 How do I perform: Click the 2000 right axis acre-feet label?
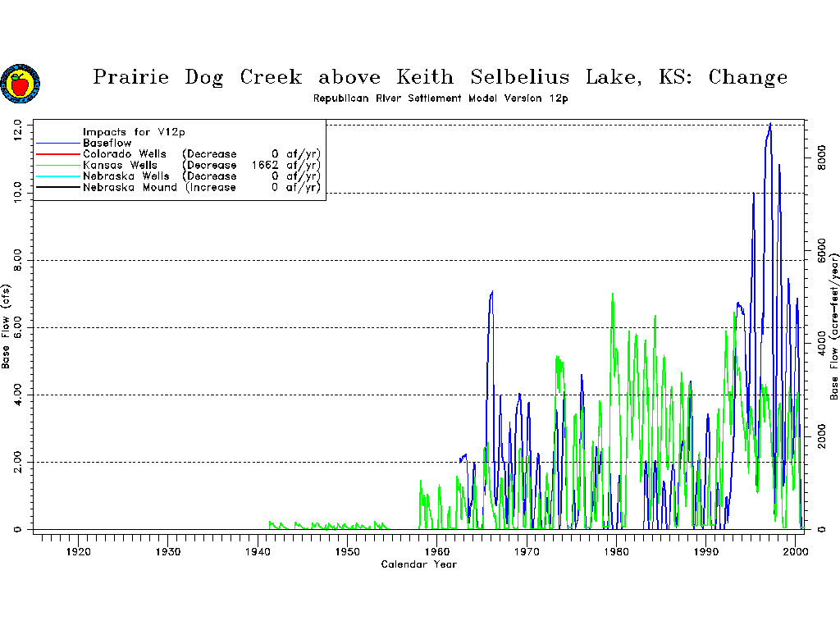[x=821, y=436]
